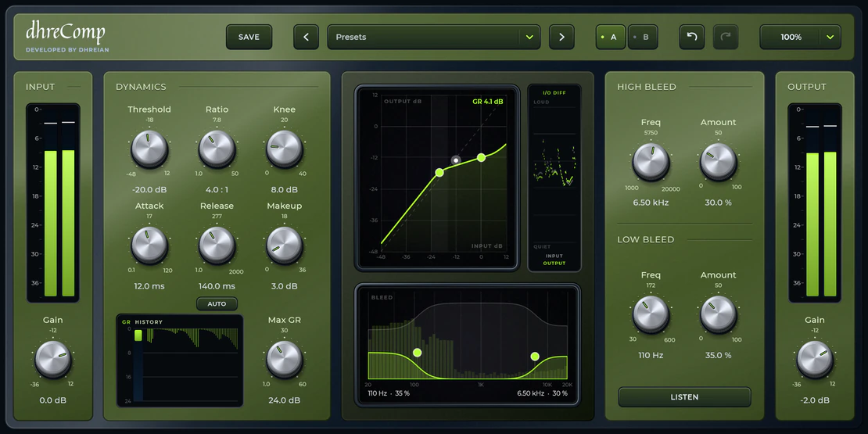Click the SAVE button
The height and width of the screenshot is (434, 868).
(249, 37)
